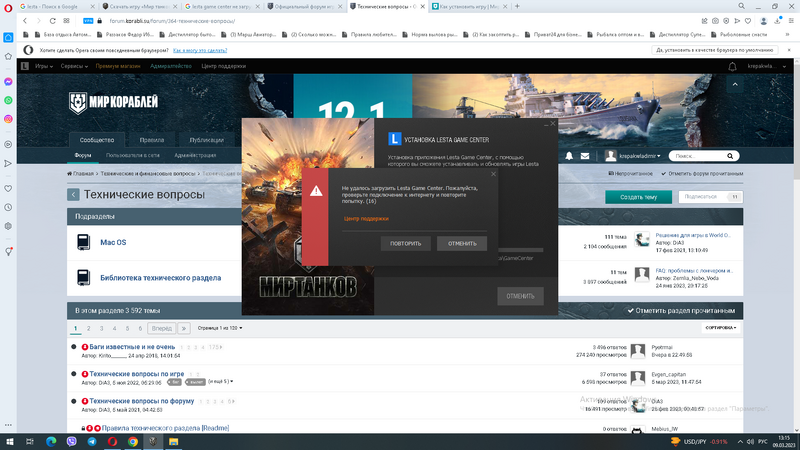800x450 pixels.
Task: Click Отметить раздел прочитанным
Action: click(x=681, y=311)
